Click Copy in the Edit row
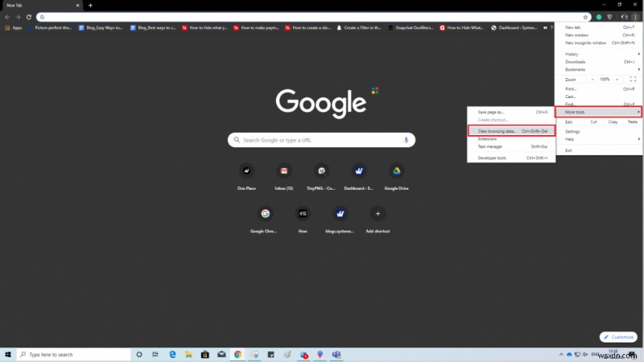Viewport: 644px width, 362px height. 613,122
